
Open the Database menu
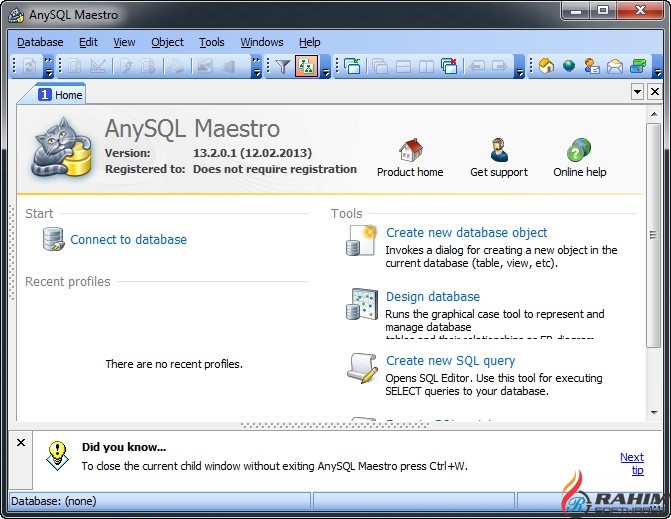[40, 42]
